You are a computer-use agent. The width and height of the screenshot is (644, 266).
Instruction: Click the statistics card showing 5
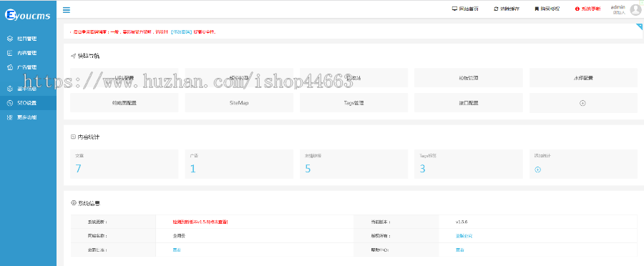(353, 164)
